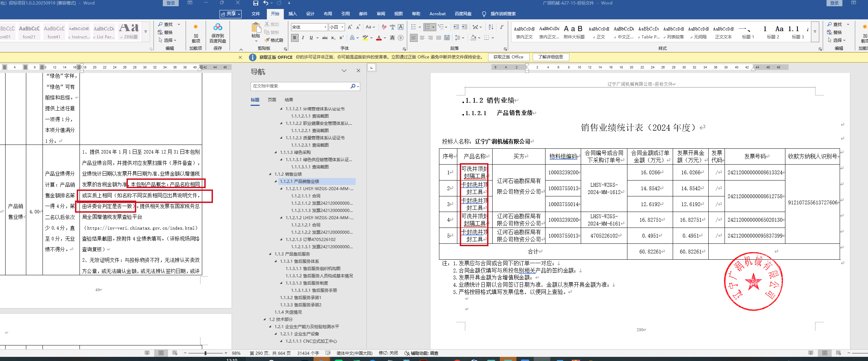
Task: Center-align text with the center icon
Action: 422,38
